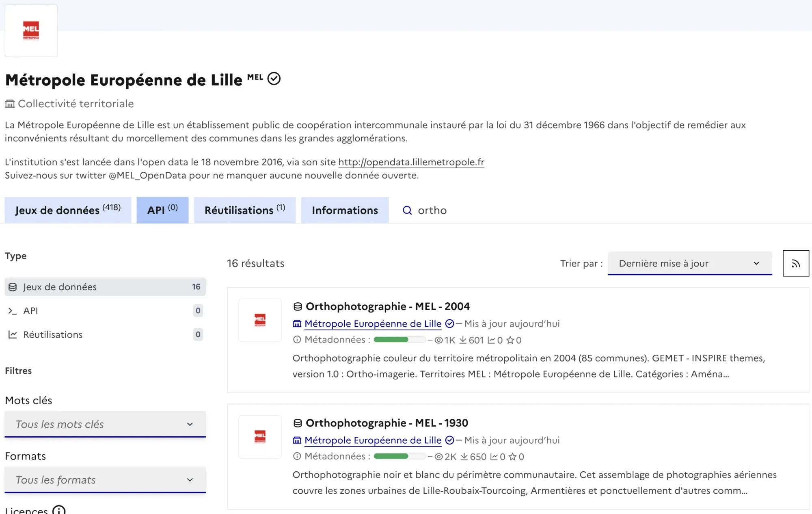Click the views eye icon showing 2K
The width and height of the screenshot is (812, 514).
(438, 457)
